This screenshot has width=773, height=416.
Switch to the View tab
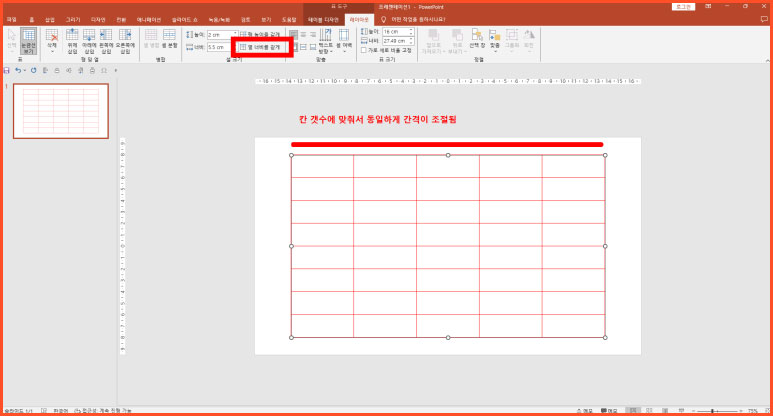(x=266, y=20)
